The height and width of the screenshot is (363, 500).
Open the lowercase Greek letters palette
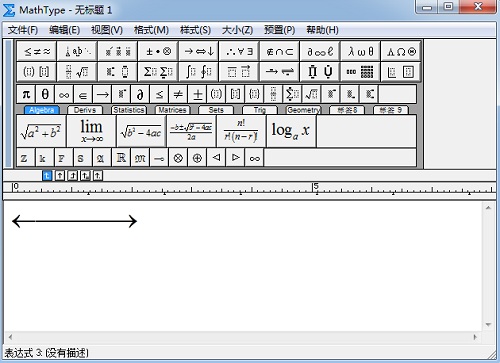pos(361,52)
